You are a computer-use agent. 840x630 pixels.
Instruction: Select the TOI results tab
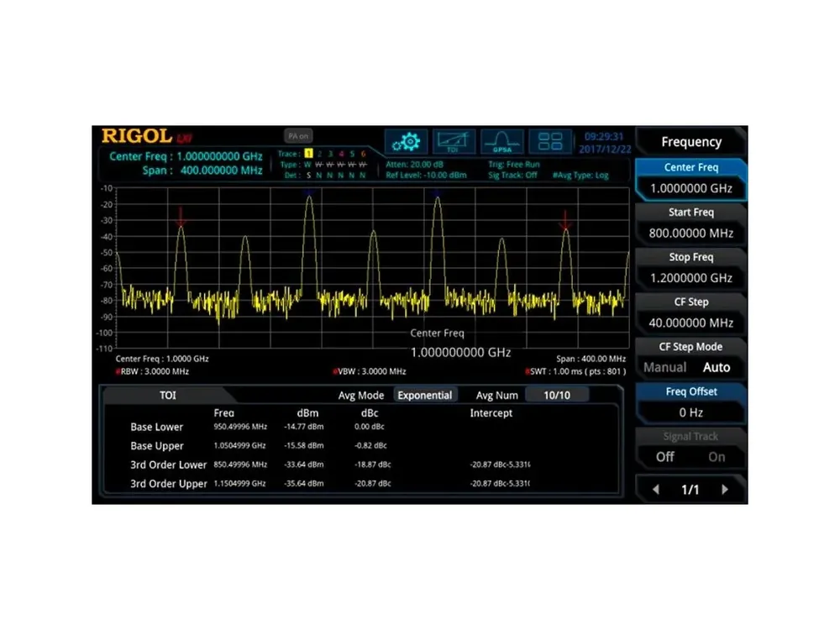coord(168,396)
